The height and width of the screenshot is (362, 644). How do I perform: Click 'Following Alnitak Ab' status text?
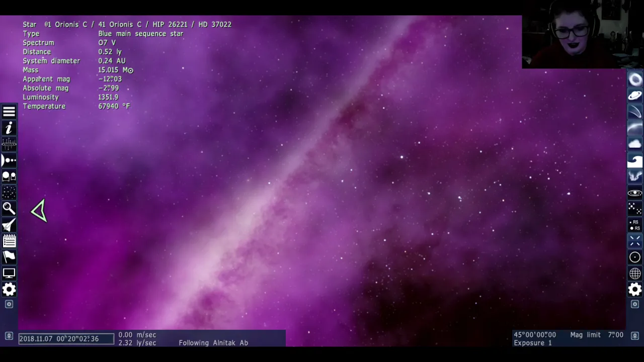(213, 343)
